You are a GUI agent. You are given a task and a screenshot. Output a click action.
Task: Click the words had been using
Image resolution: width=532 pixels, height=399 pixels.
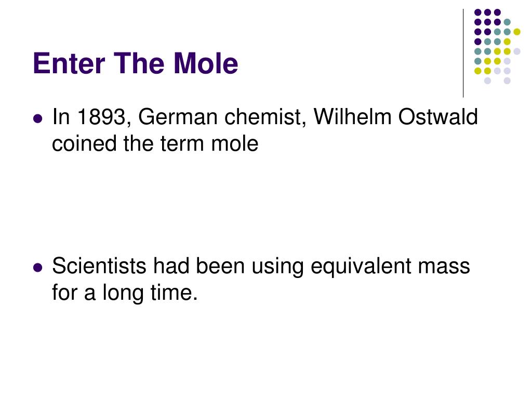click(x=229, y=267)
